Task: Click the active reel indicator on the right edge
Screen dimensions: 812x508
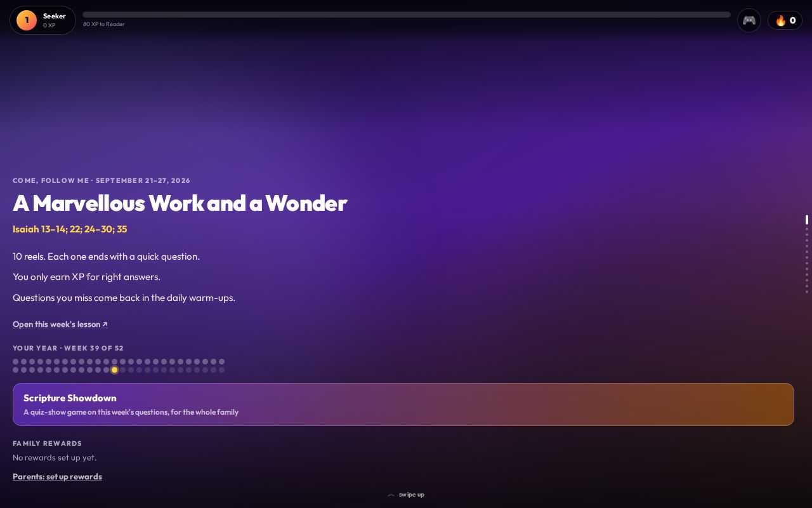Action: 807,220
